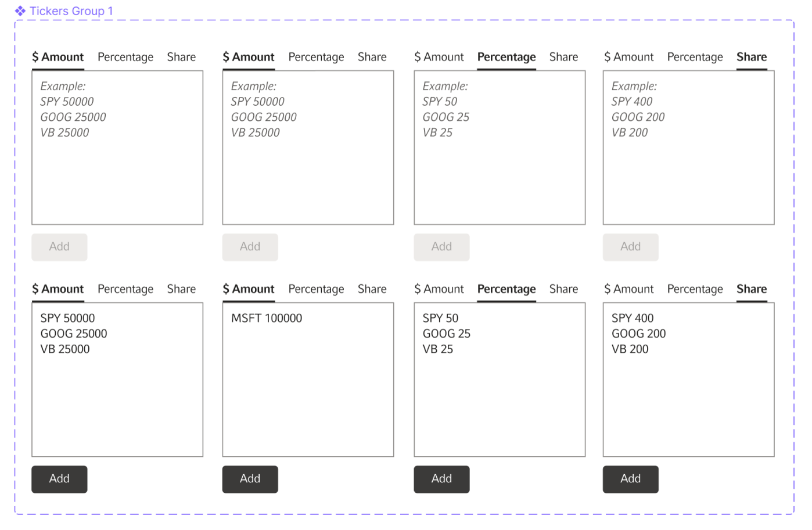This screenshot has height=530, width=812.
Task: Focus the filled text box listing SPY 50, GOOG 25
Action: pos(500,379)
